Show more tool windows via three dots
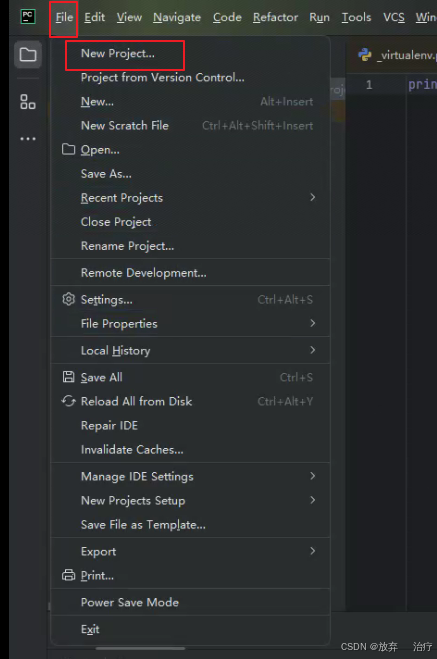 pos(28,139)
